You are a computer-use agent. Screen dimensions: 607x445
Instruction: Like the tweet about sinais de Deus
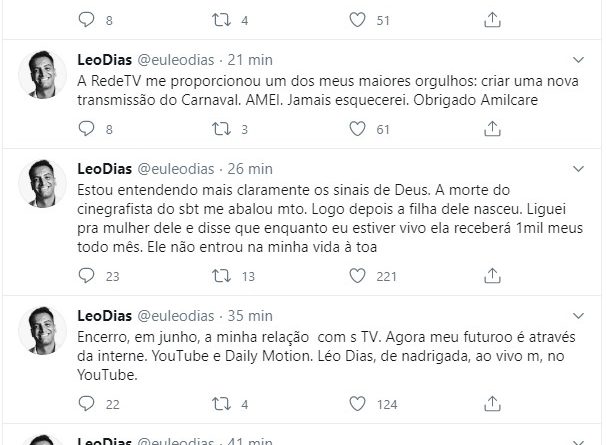coord(357,277)
